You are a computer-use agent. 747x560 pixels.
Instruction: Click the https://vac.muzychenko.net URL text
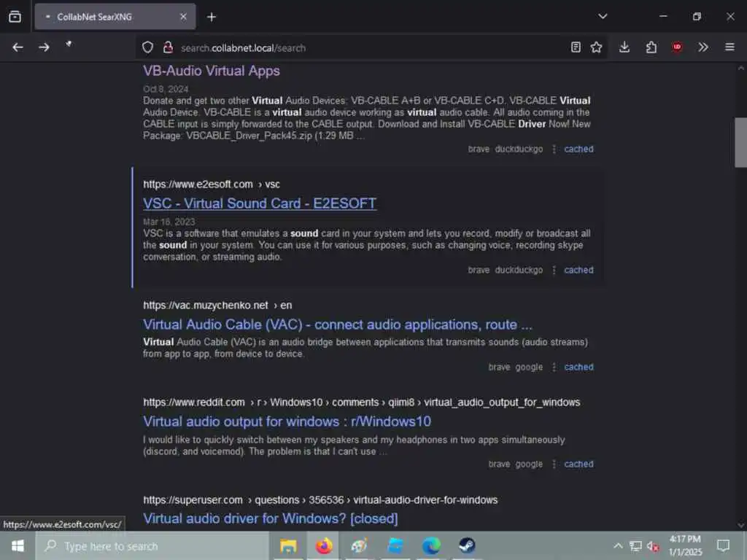(205, 306)
